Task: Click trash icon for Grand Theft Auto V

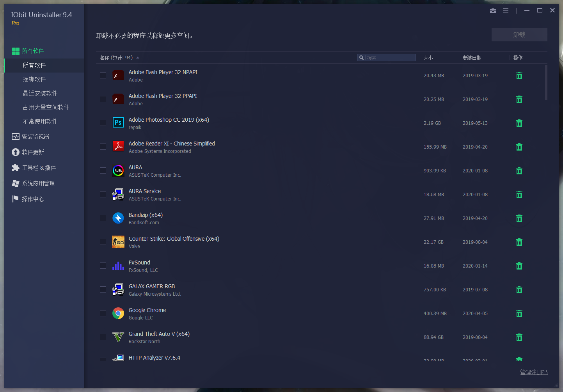Action: [x=519, y=337]
